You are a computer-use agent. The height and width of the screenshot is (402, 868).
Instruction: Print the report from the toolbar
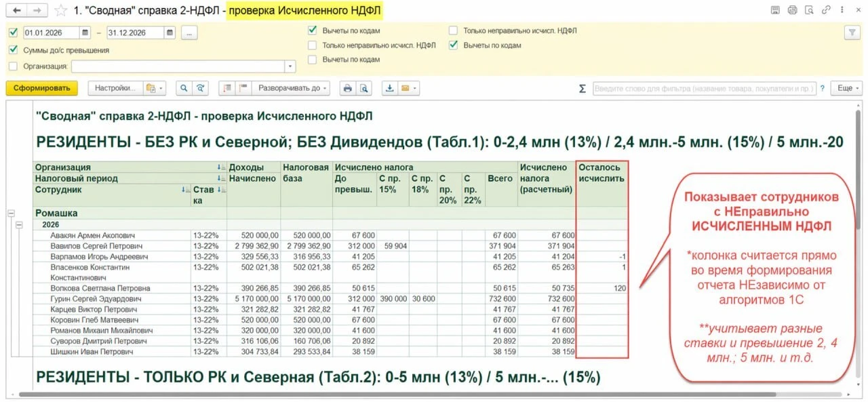348,88
